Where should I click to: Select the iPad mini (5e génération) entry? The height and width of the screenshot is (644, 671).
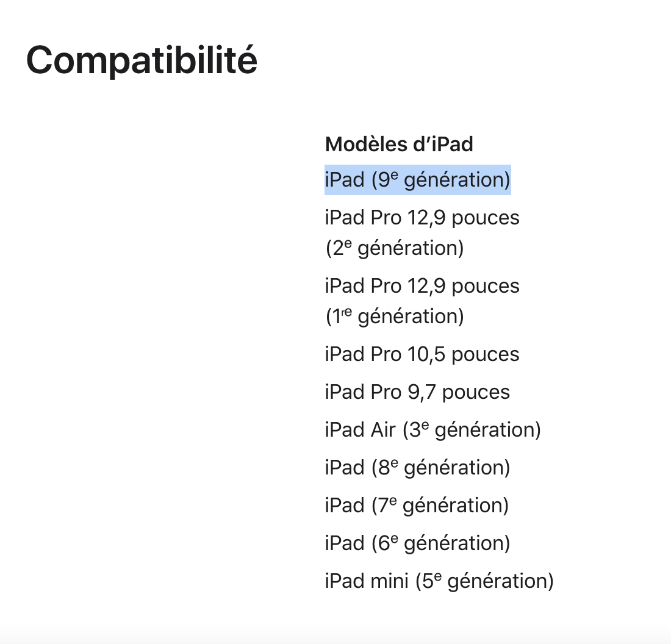click(x=439, y=581)
